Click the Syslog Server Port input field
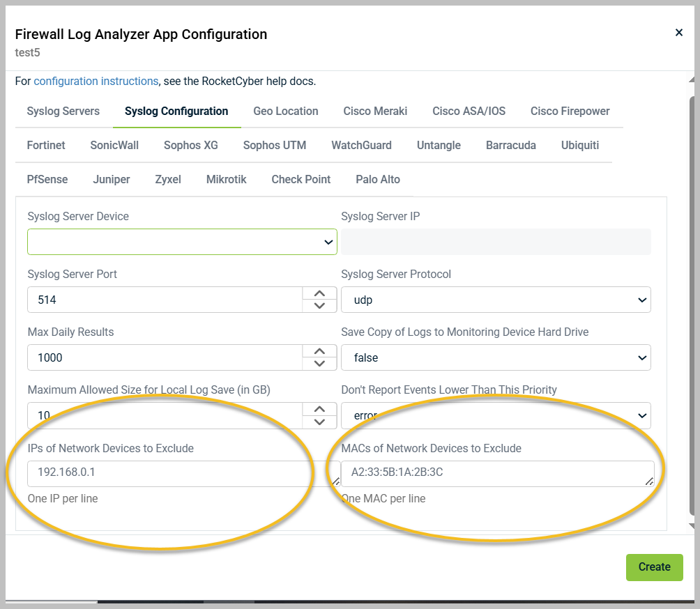The image size is (700, 609). pyautogui.click(x=165, y=300)
